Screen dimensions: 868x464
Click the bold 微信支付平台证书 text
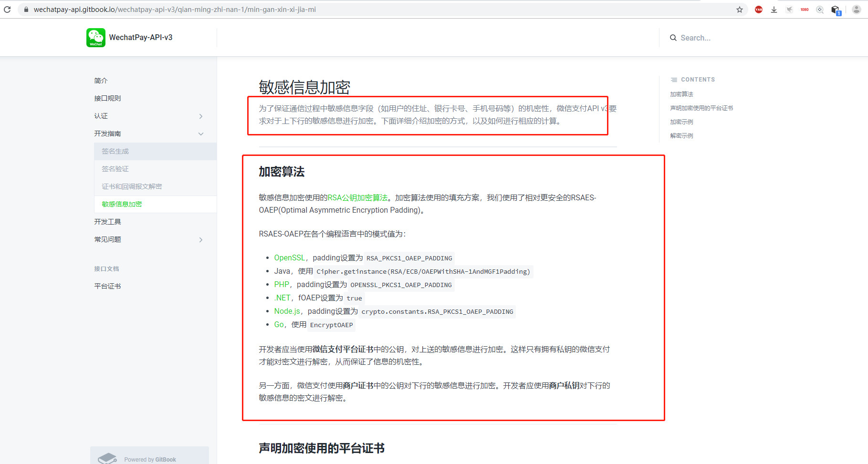point(343,349)
